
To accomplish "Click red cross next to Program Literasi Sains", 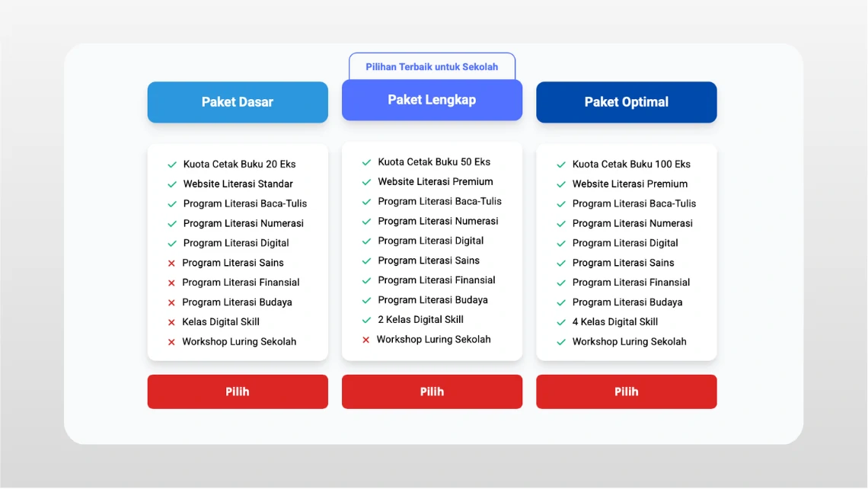I will coord(171,263).
